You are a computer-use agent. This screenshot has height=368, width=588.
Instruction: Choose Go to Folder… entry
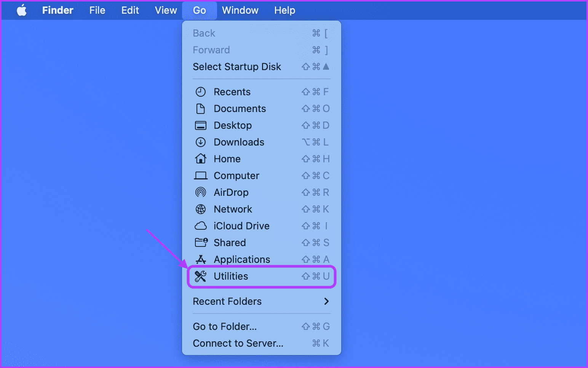(x=262, y=326)
